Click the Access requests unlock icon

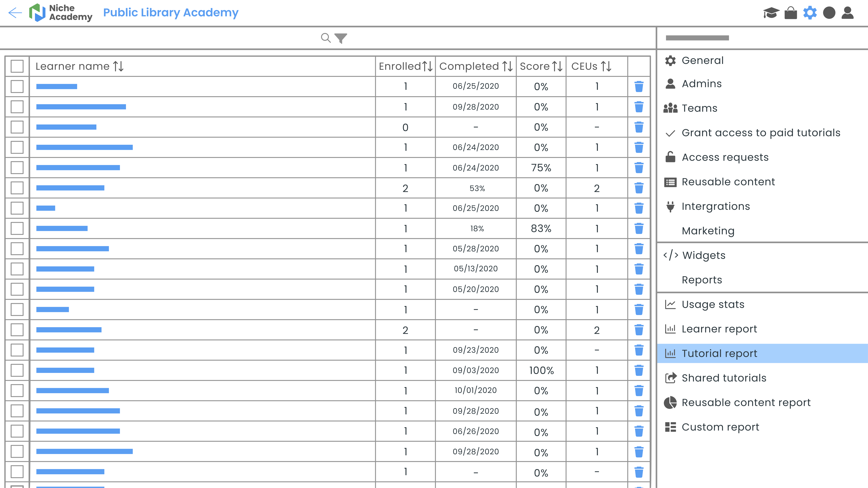(x=670, y=157)
